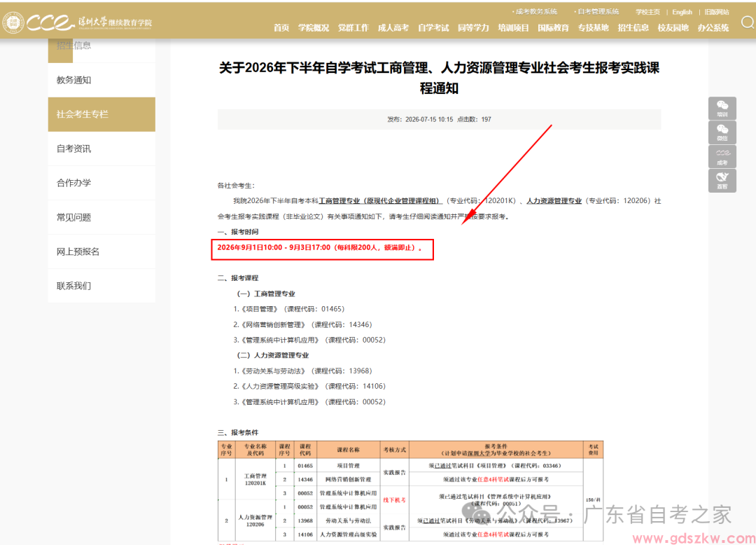Open the 微信 floating sidebar icon
This screenshot has height=545, width=756.
[722, 132]
